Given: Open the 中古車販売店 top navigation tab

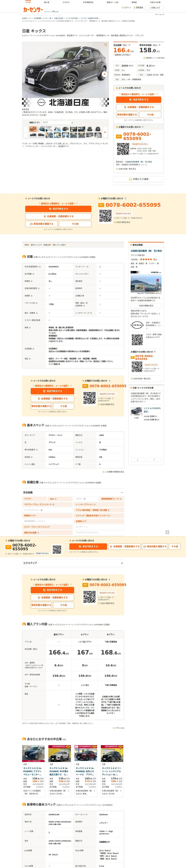Looking at the screenshot, I should 88,2.
